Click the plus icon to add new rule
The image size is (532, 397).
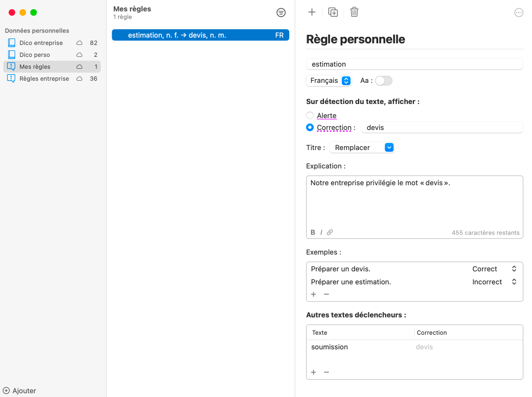point(312,12)
